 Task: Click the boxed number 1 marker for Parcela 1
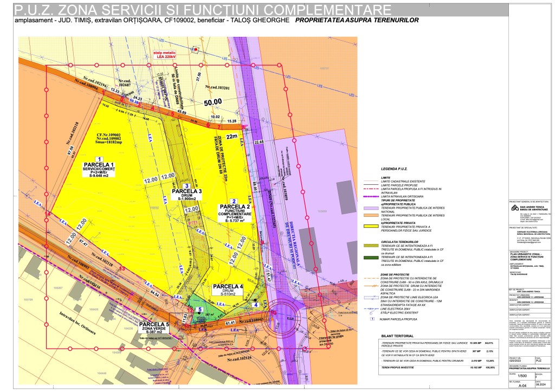[99, 157]
